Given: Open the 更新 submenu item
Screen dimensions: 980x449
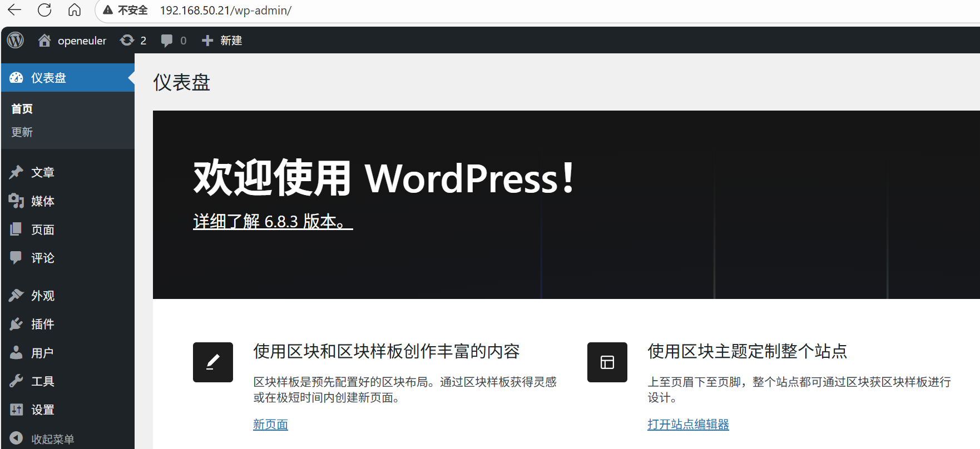Looking at the screenshot, I should 22,132.
